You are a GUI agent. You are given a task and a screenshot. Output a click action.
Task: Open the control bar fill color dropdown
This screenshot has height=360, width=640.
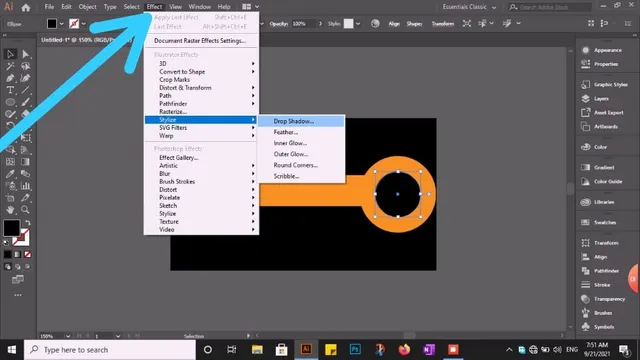click(x=62, y=24)
